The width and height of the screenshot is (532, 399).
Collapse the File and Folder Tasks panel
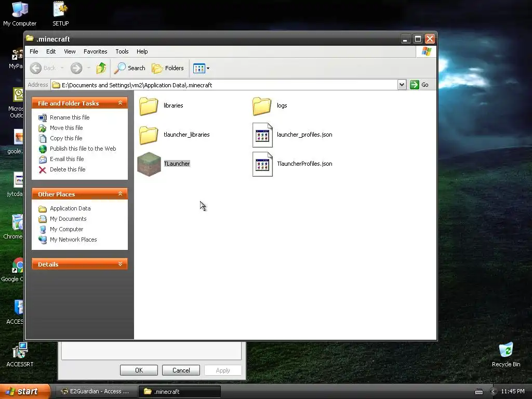click(x=120, y=103)
